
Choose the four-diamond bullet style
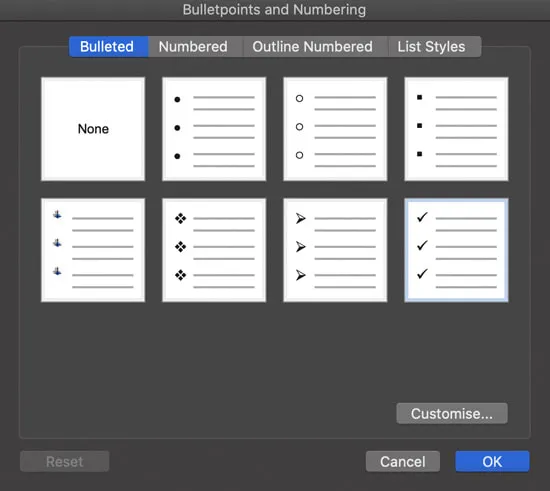click(214, 250)
